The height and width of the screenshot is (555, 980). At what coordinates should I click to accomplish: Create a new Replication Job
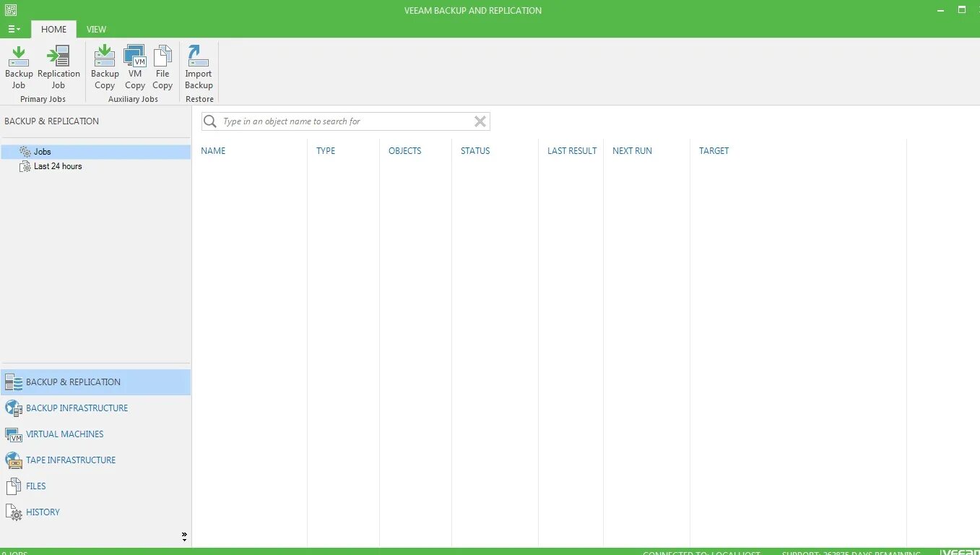click(x=58, y=67)
